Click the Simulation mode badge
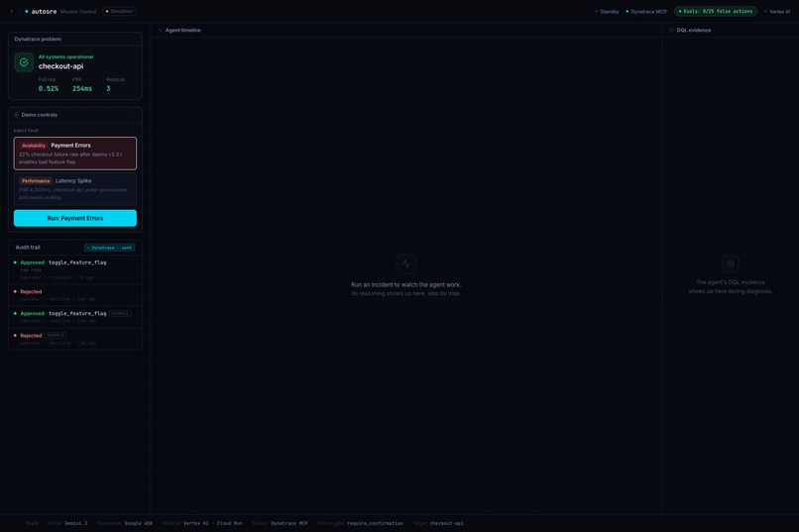799x532 pixels. (119, 11)
